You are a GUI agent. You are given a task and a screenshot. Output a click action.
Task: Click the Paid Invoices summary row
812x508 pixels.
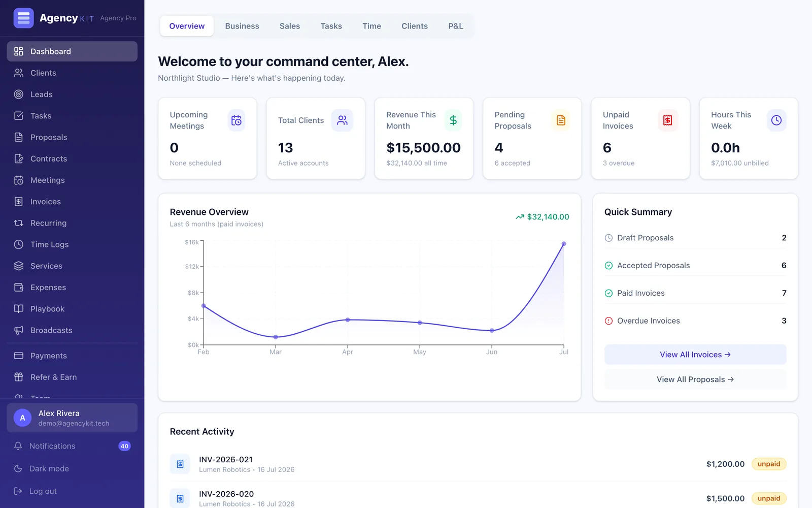click(x=695, y=293)
